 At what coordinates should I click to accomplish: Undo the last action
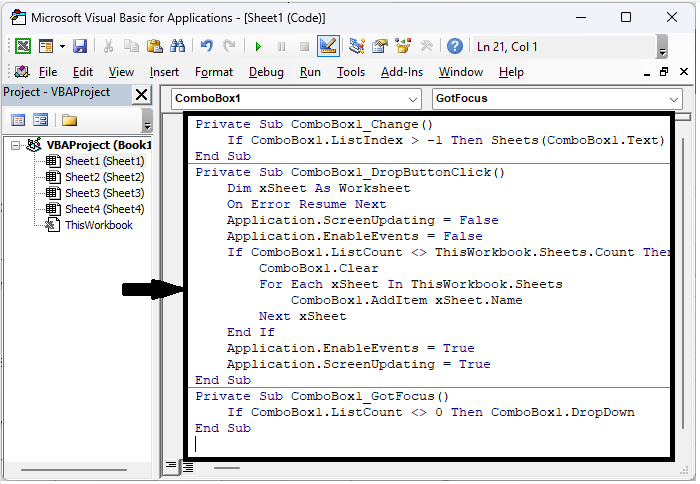click(x=207, y=46)
